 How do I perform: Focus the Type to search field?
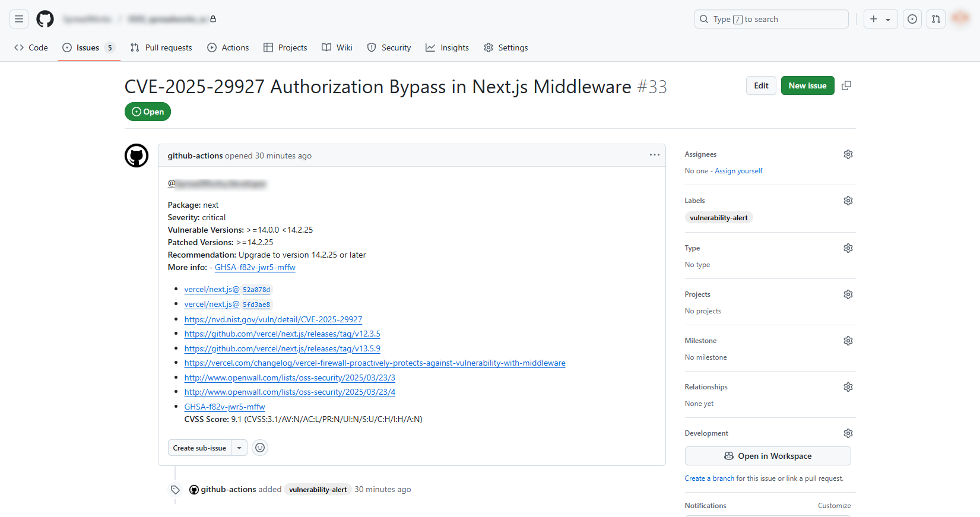(x=771, y=19)
